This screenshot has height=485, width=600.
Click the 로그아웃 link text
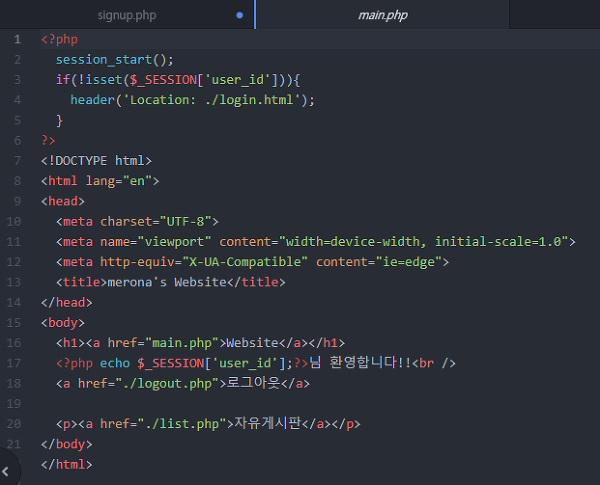pos(254,382)
